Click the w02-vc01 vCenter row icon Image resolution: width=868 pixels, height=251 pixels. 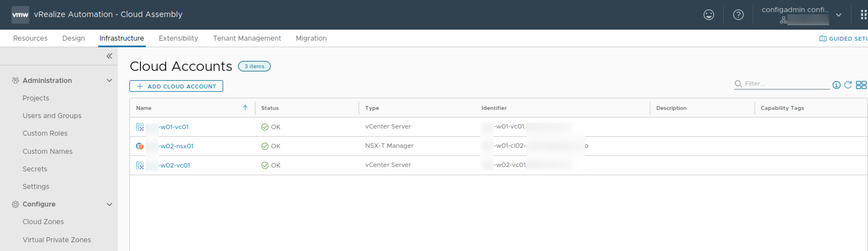click(x=140, y=165)
